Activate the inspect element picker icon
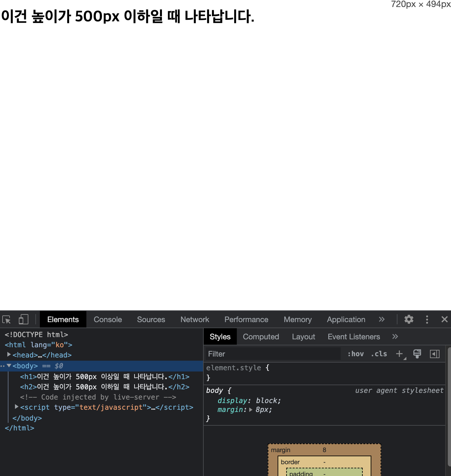Image resolution: width=451 pixels, height=476 pixels. click(7, 320)
